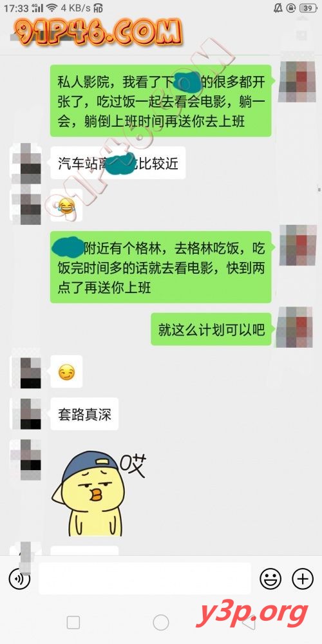
Task: Tap the sender avatar beside 私人影院 message
Action: (x=298, y=81)
